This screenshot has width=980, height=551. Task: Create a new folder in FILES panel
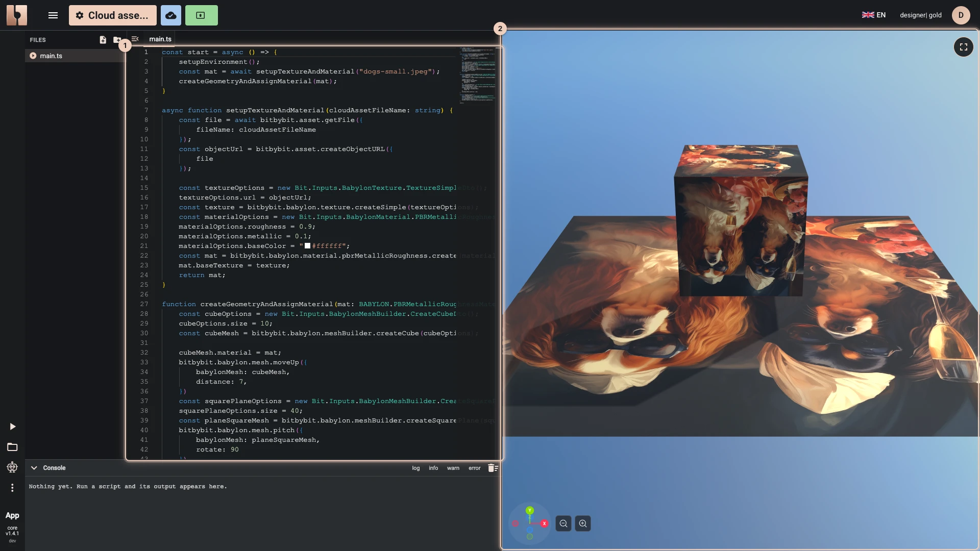[x=117, y=40]
